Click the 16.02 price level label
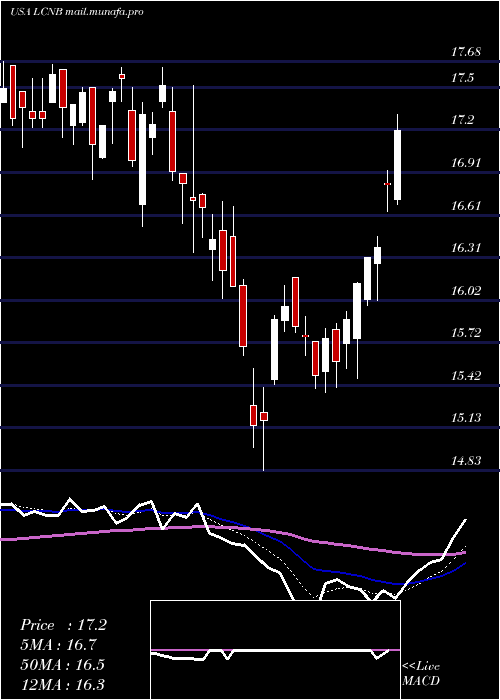This screenshot has width=500, height=700. 466,291
